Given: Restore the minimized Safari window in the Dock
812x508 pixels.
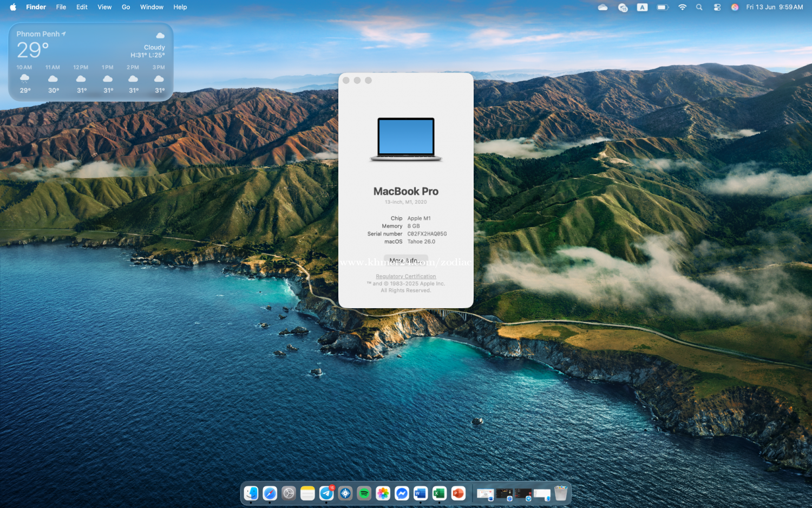Looking at the screenshot, I should [x=504, y=494].
